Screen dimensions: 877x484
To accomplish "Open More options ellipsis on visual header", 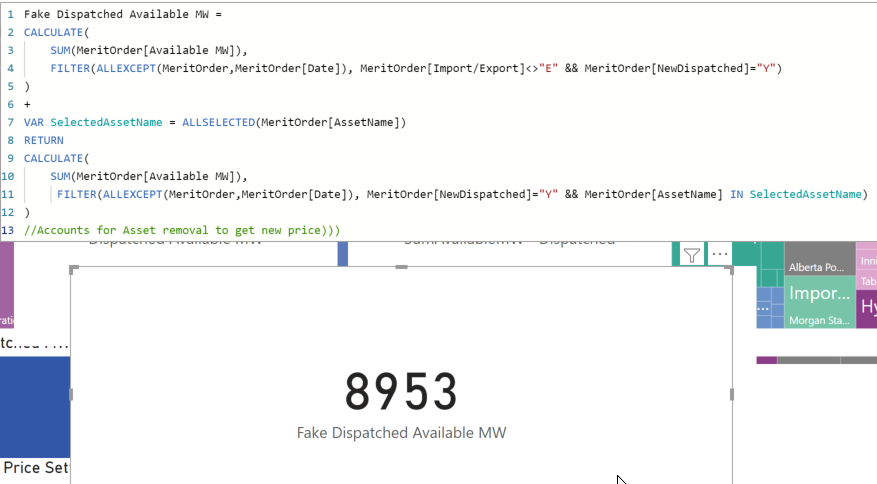I will pyautogui.click(x=719, y=255).
